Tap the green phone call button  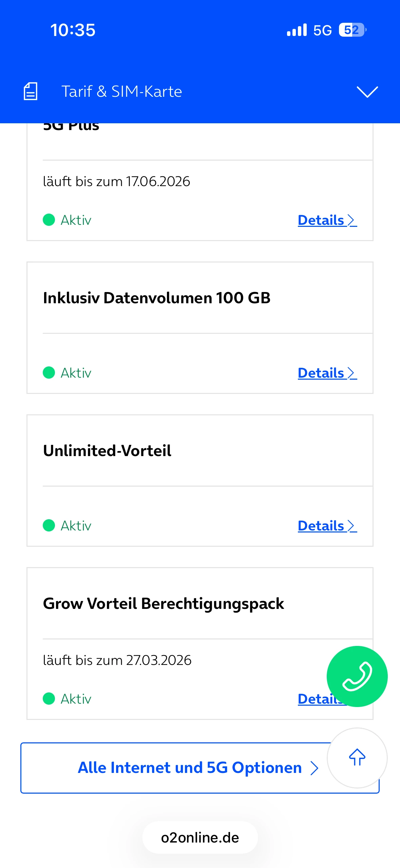point(357,676)
